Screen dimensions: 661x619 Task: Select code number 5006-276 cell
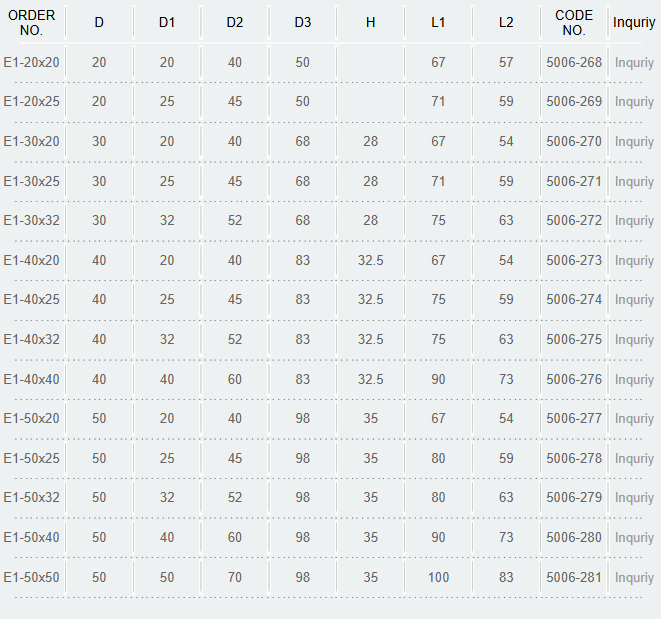(574, 379)
